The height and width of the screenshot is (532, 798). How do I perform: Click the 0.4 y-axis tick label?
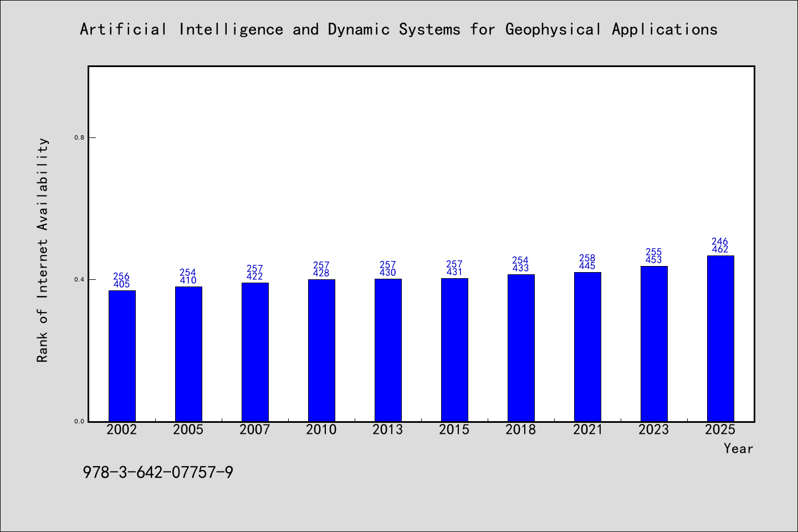79,279
